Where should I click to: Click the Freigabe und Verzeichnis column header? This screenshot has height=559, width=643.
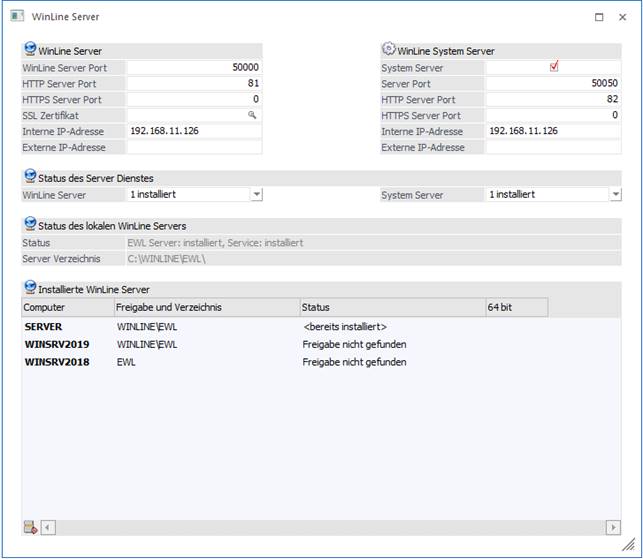[206, 307]
